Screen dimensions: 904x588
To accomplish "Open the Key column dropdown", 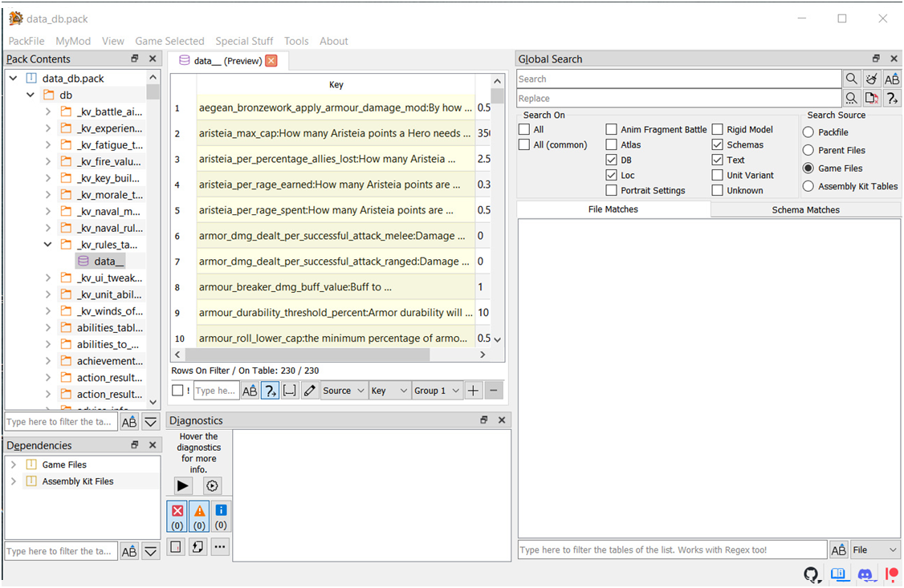I will pyautogui.click(x=389, y=391).
